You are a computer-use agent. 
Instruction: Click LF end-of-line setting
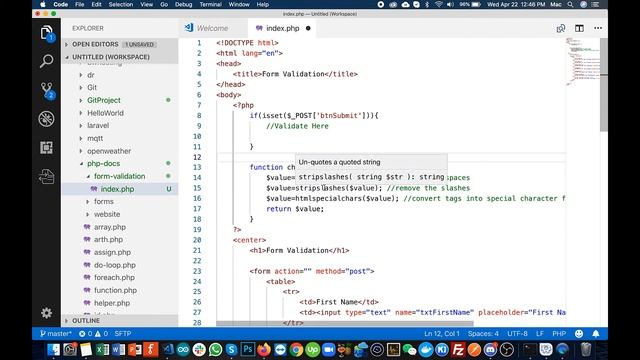(540, 333)
